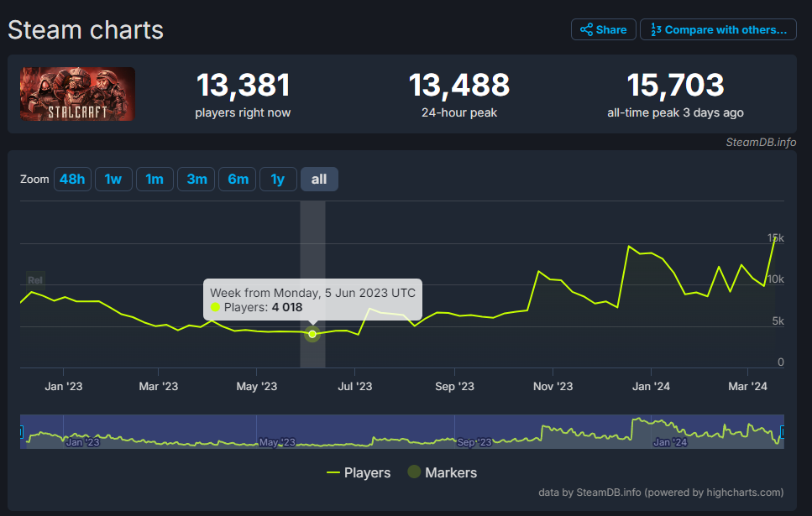Toggle the Markers series in legend
This screenshot has height=516, width=812.
click(x=443, y=472)
